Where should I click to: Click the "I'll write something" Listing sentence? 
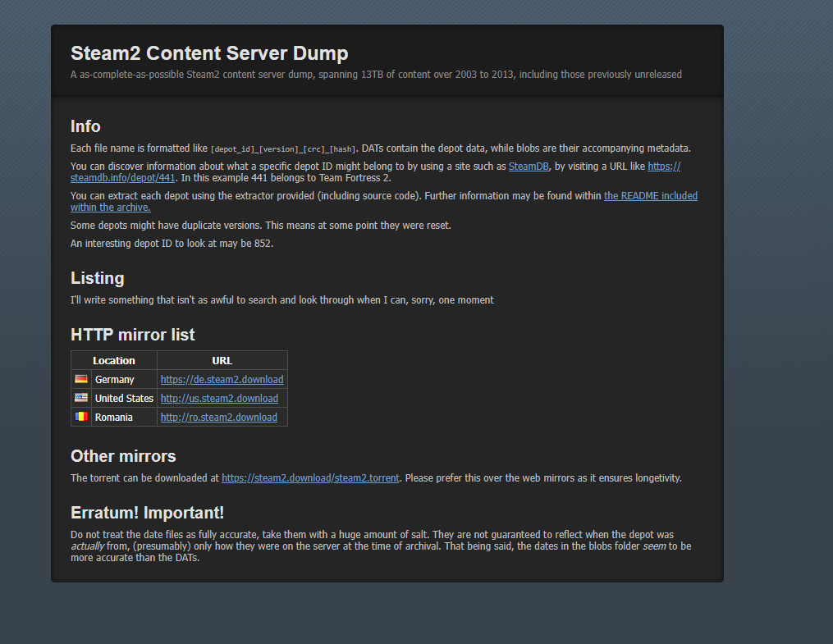point(282,300)
